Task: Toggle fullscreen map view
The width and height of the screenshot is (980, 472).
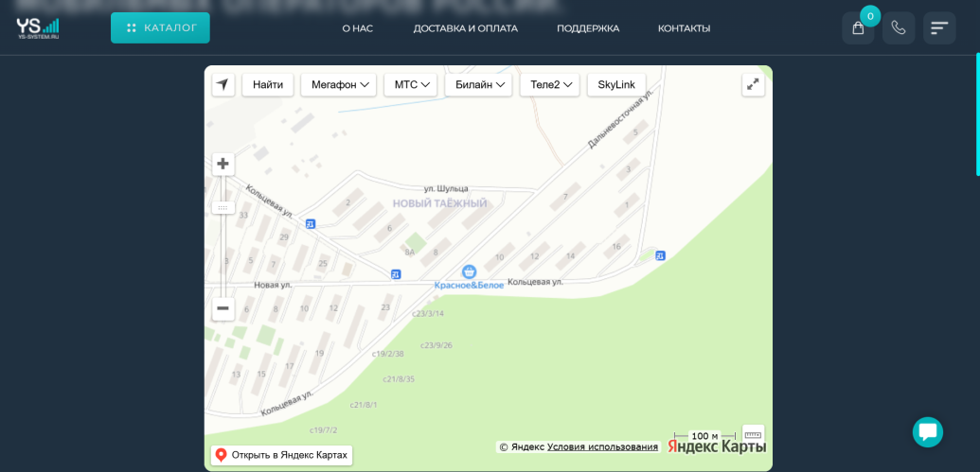Action: point(753,85)
